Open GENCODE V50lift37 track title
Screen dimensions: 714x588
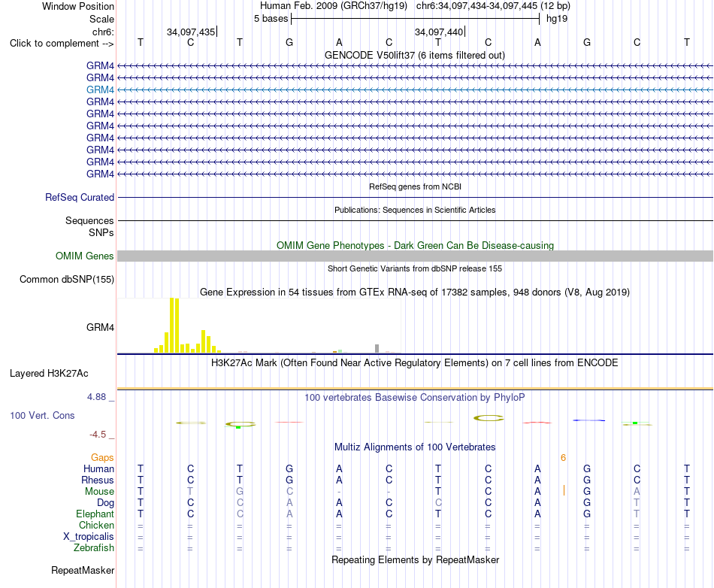point(414,55)
